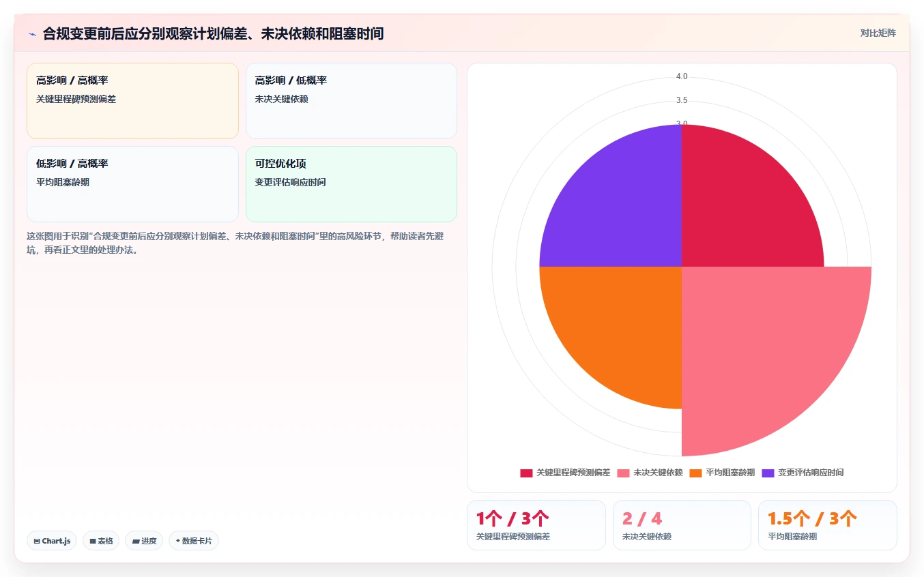
Task: Click the title 合规变更前后应分别观察计划偏差
Action: coord(213,33)
